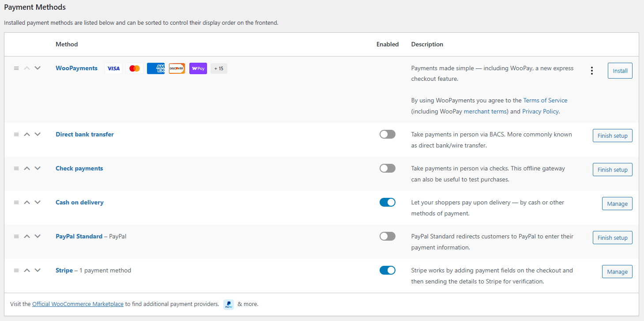Manage Stripe settings

pyautogui.click(x=617, y=272)
